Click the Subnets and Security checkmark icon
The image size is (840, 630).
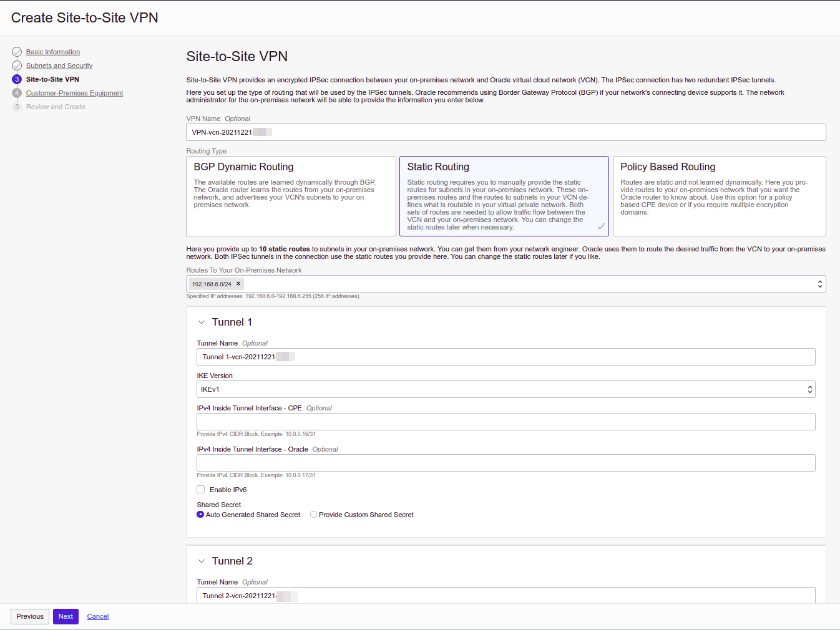click(17, 65)
